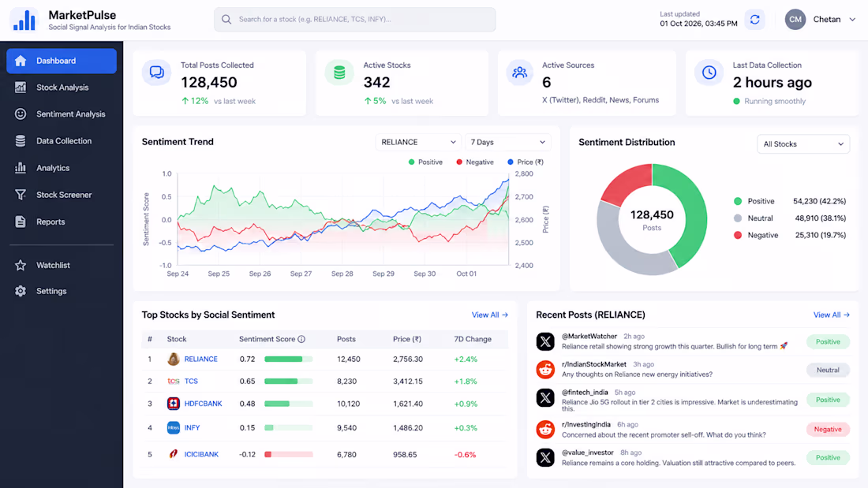Viewport: 868px width, 488px height.
Task: Click the stock search field
Action: click(355, 20)
